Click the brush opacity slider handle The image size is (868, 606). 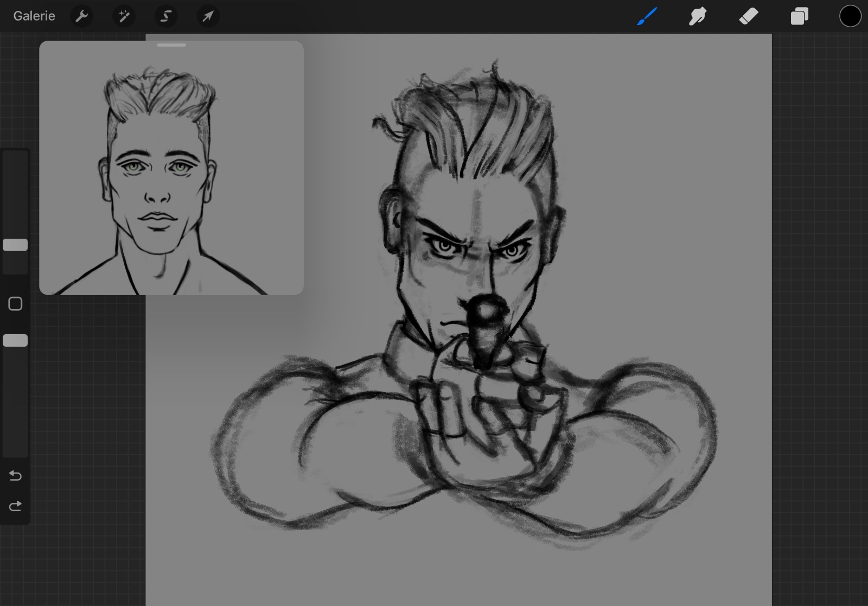15,340
